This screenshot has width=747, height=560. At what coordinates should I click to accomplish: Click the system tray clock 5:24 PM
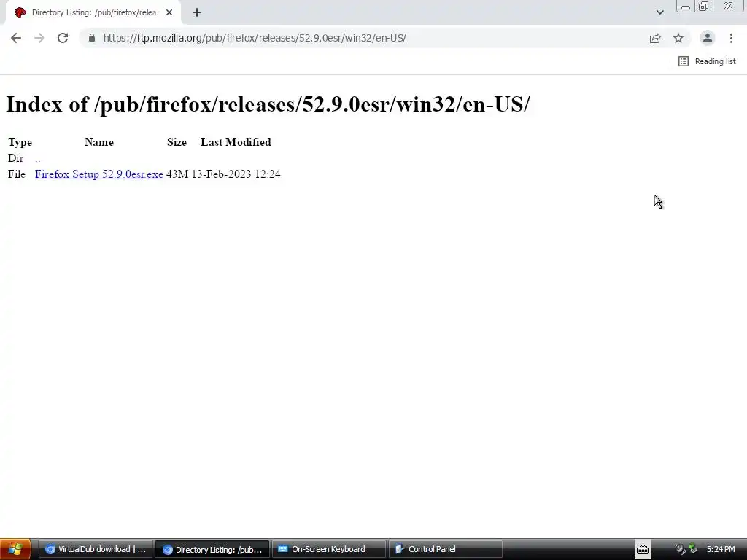[x=720, y=550]
